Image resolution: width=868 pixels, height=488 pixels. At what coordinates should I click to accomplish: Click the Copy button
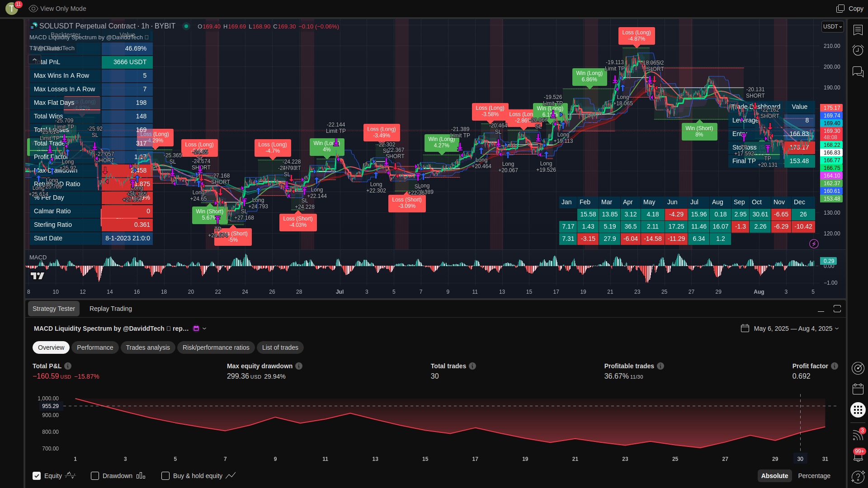click(x=850, y=9)
